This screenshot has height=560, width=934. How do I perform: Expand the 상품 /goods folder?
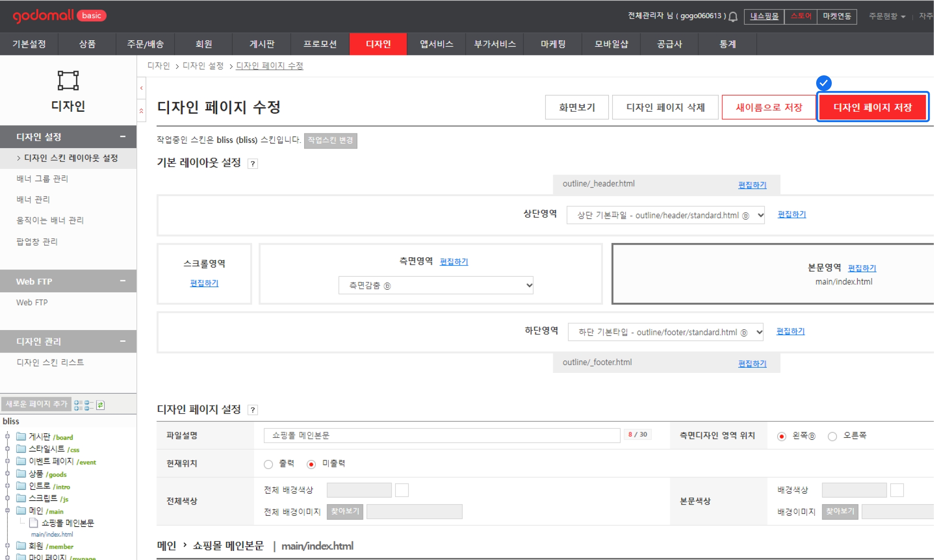pyautogui.click(x=7, y=474)
